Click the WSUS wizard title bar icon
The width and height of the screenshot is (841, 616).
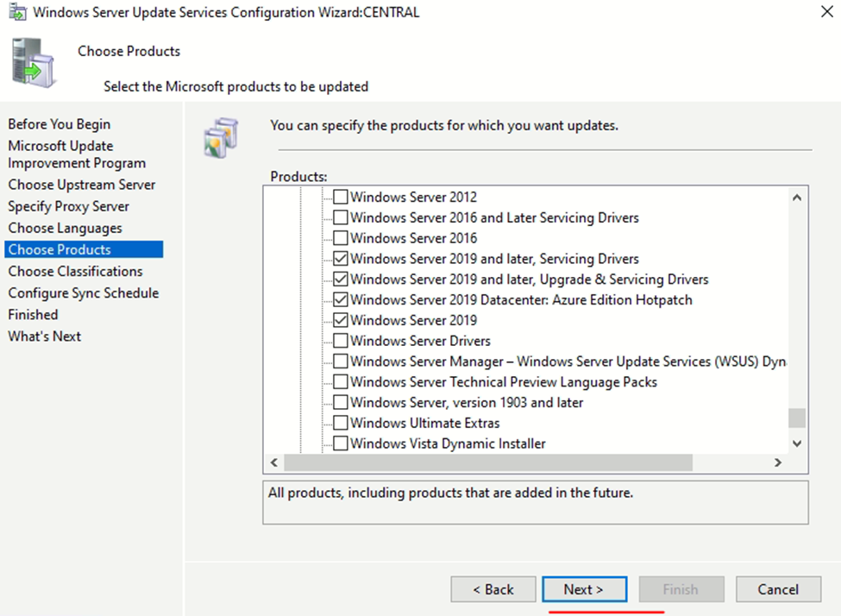coord(16,13)
